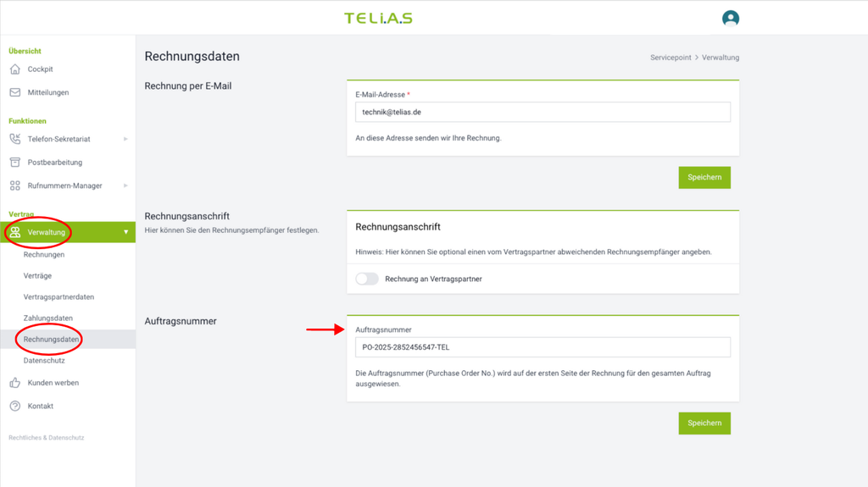Image resolution: width=868 pixels, height=487 pixels.
Task: Click the Cockpit home icon
Action: coord(15,69)
